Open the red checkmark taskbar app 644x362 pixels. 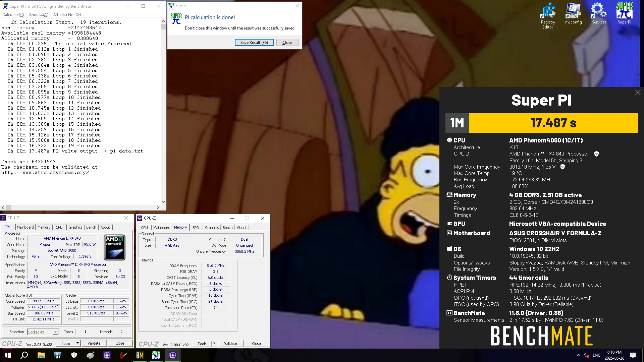click(123, 355)
